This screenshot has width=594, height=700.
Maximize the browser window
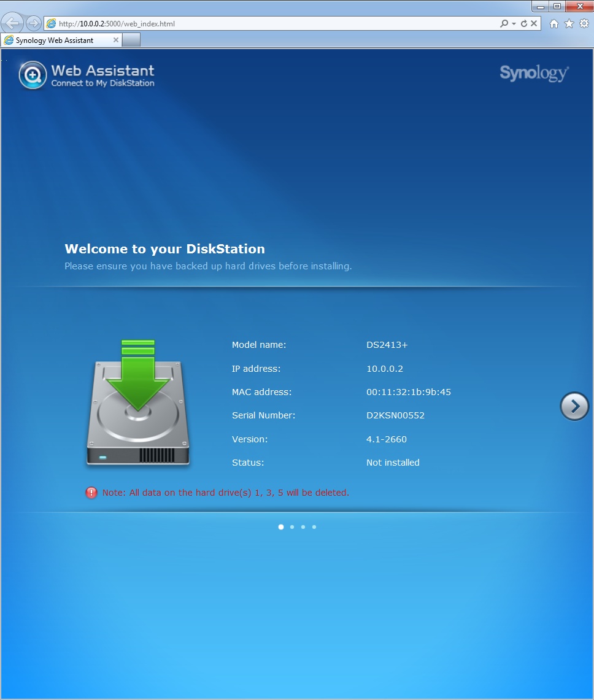[557, 6]
